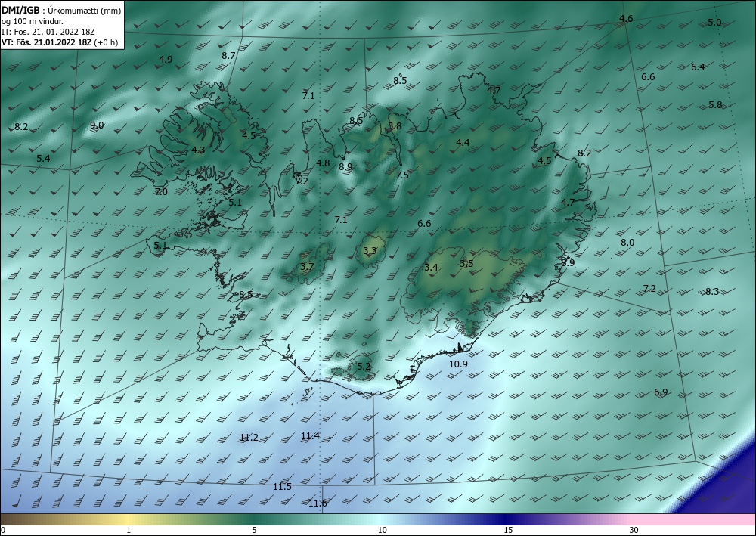Click the 5.0 value on the map
This screenshot has width=756, height=536.
pos(714,22)
